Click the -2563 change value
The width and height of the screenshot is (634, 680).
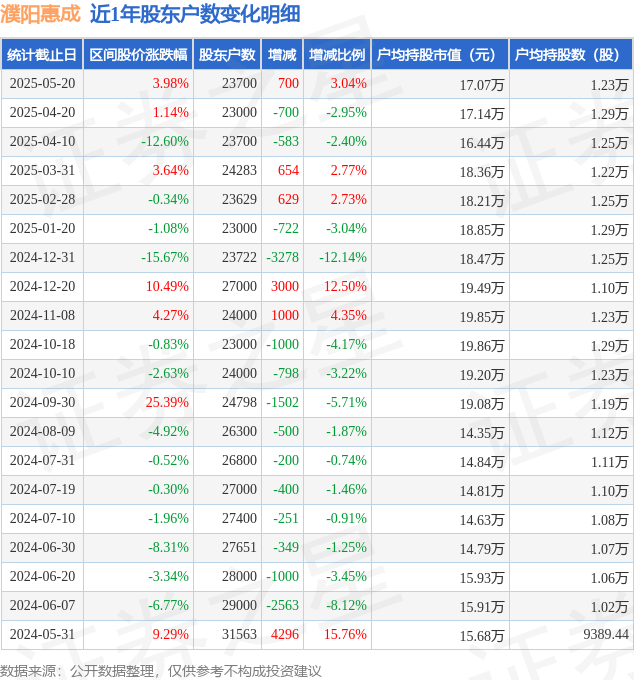pyautogui.click(x=283, y=605)
